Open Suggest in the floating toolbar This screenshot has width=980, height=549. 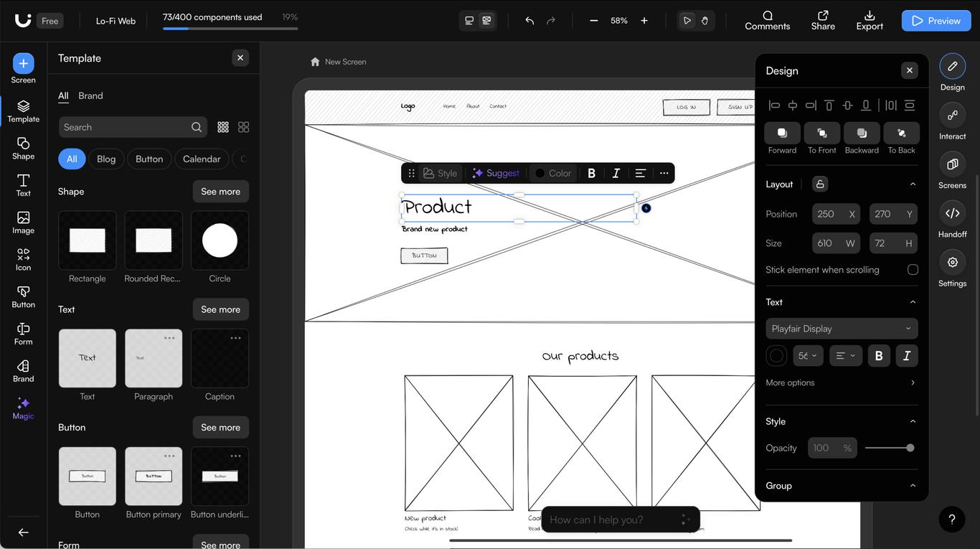pos(496,173)
